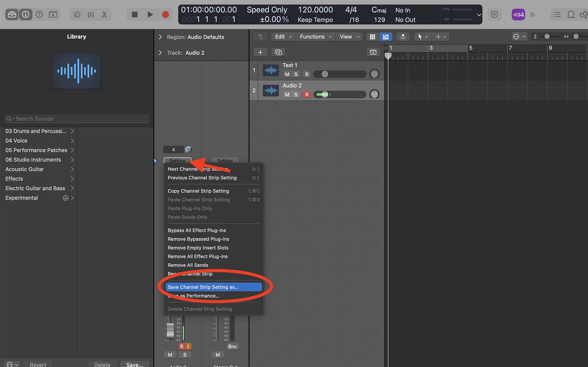
Task: Add a new track with plus button
Action: (260, 52)
